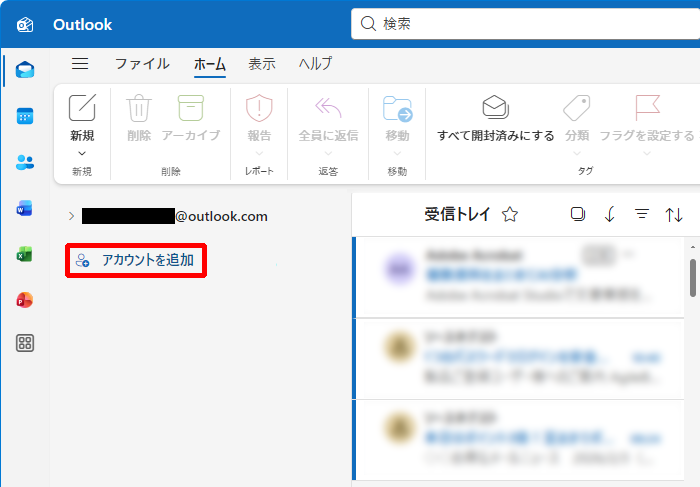Expand the outlook.com account folder tree

pyautogui.click(x=71, y=215)
